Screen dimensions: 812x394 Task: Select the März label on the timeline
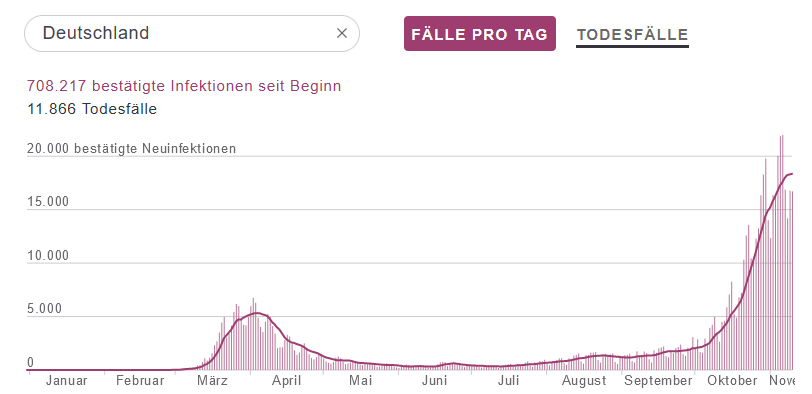coord(212,381)
